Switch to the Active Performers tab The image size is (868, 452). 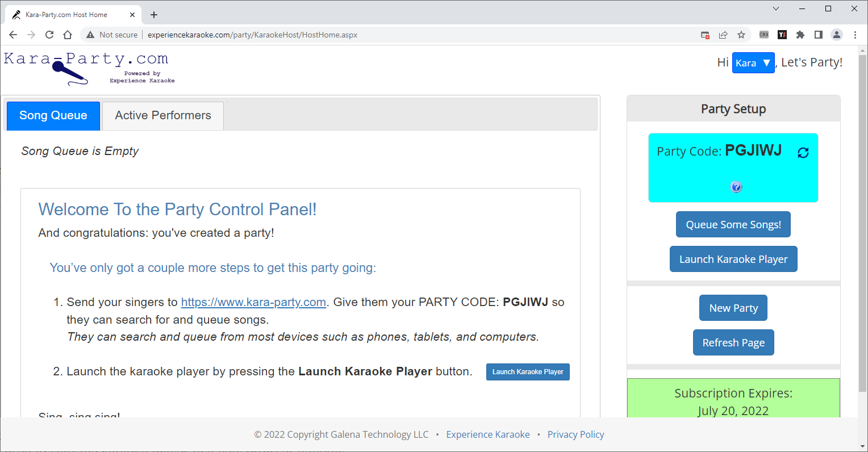point(163,115)
